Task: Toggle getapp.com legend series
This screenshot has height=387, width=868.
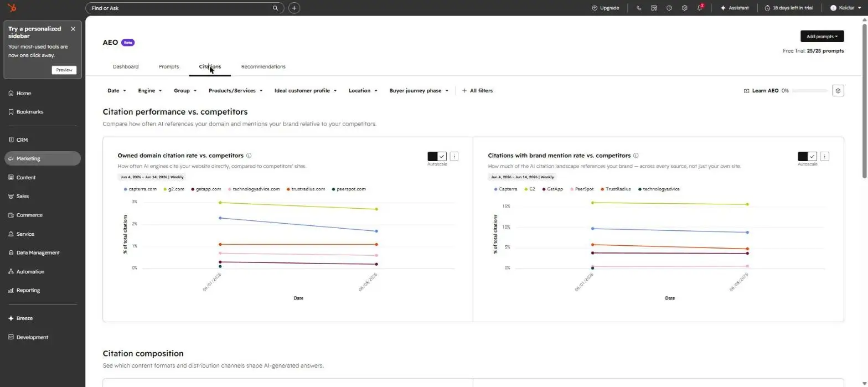Action: tap(206, 189)
